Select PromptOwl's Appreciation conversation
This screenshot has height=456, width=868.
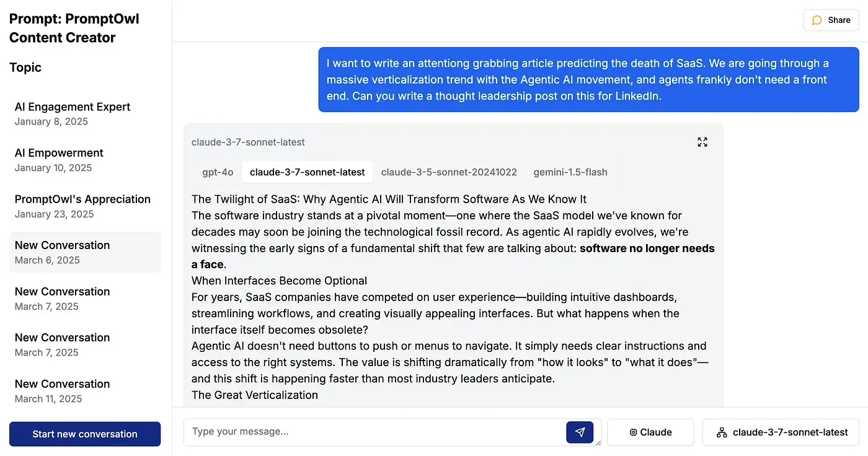pyautogui.click(x=82, y=206)
